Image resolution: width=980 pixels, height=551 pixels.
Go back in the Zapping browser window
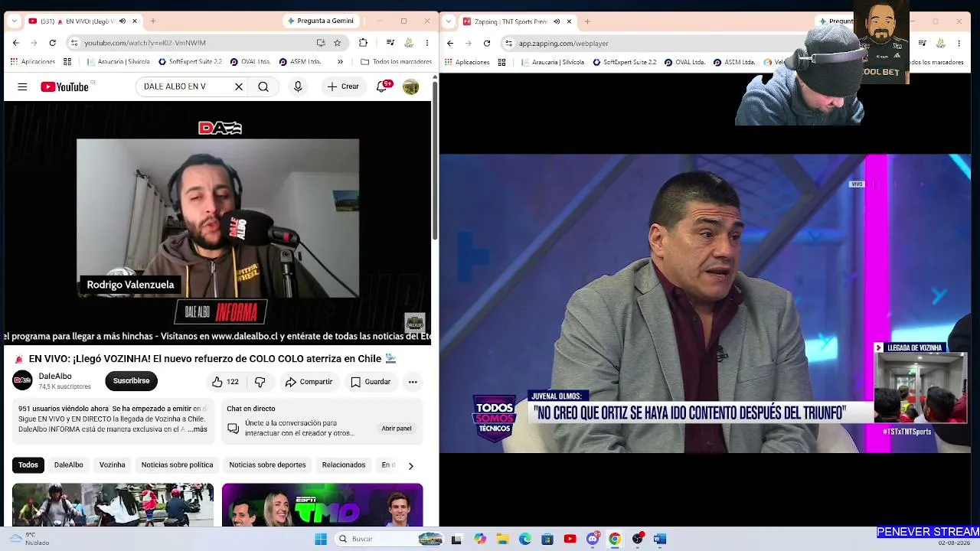coord(450,43)
